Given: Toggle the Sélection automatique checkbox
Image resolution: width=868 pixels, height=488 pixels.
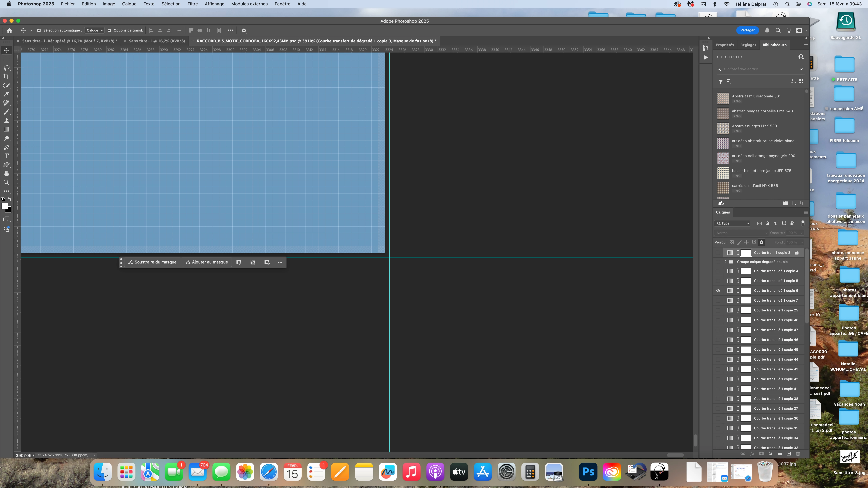Looking at the screenshot, I should [39, 30].
